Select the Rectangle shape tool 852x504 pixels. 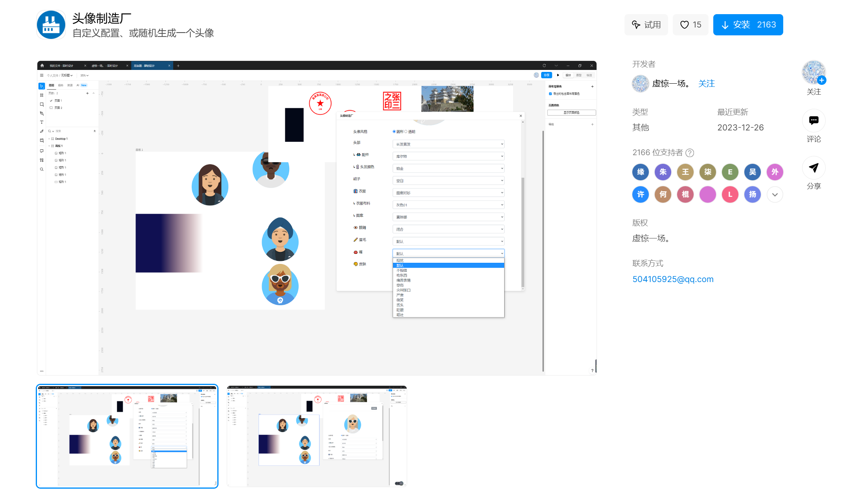[42, 104]
